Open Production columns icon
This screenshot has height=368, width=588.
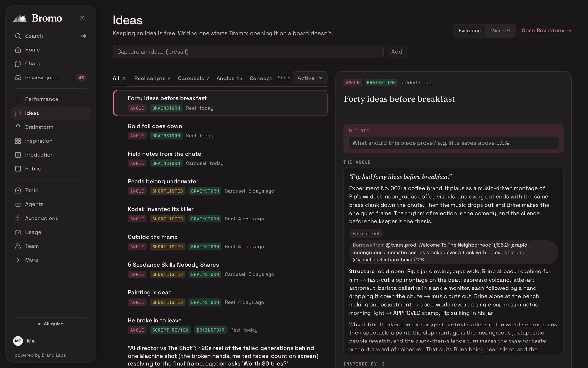coord(18,155)
